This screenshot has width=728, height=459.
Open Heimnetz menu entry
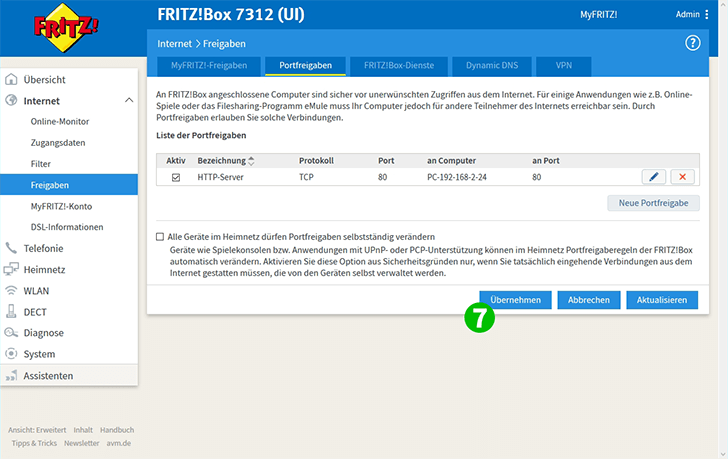click(45, 270)
